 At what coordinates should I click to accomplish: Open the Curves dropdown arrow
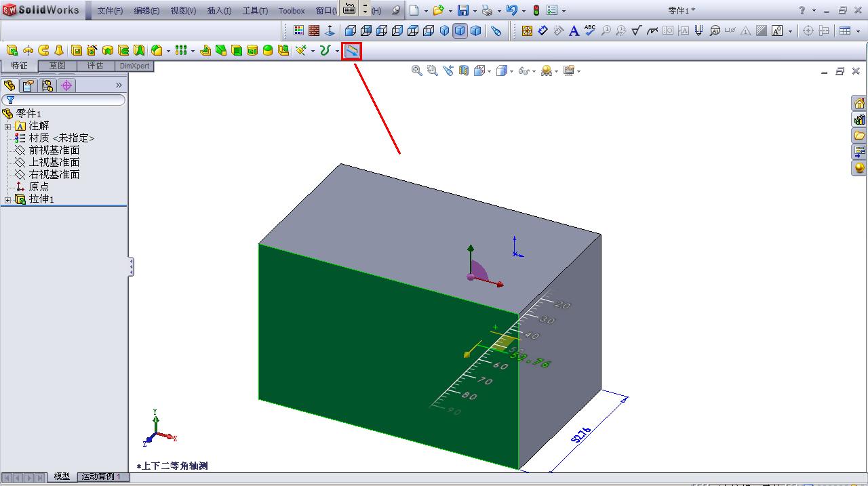337,51
